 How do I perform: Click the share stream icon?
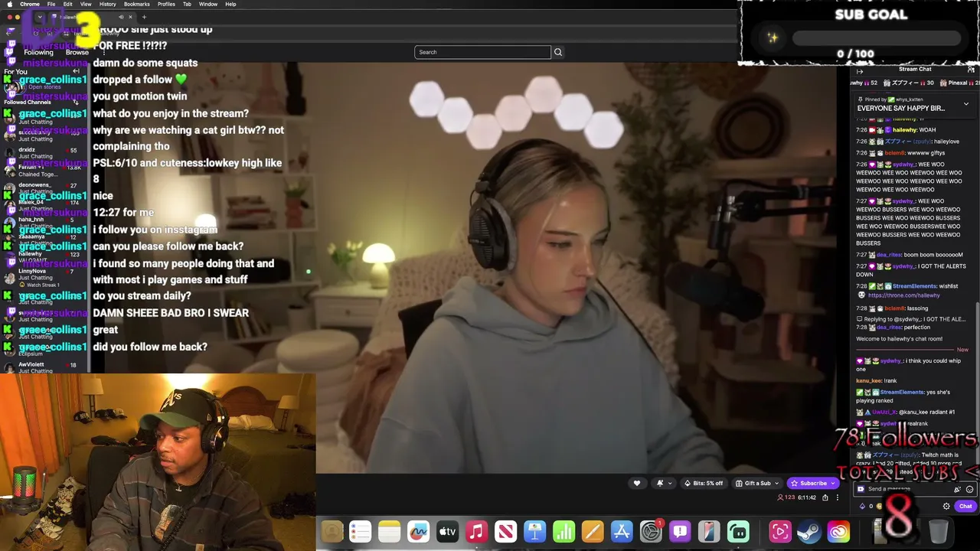click(x=825, y=497)
